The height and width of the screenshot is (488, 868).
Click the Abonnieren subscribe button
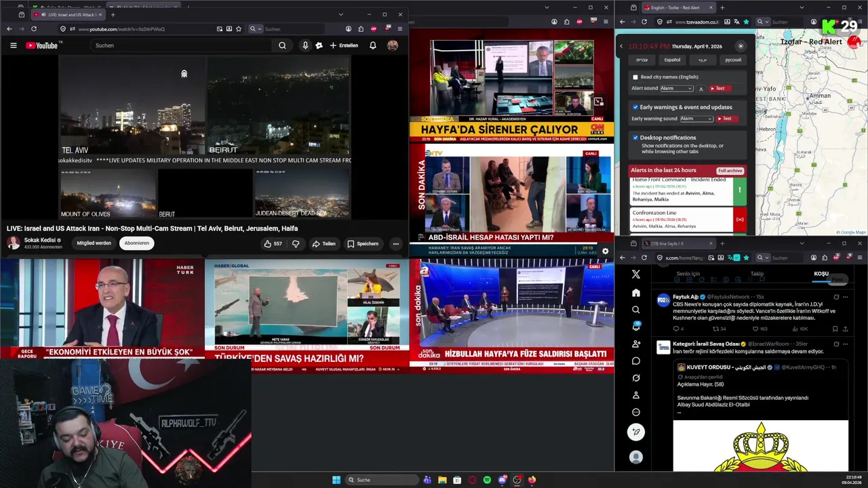tap(136, 243)
